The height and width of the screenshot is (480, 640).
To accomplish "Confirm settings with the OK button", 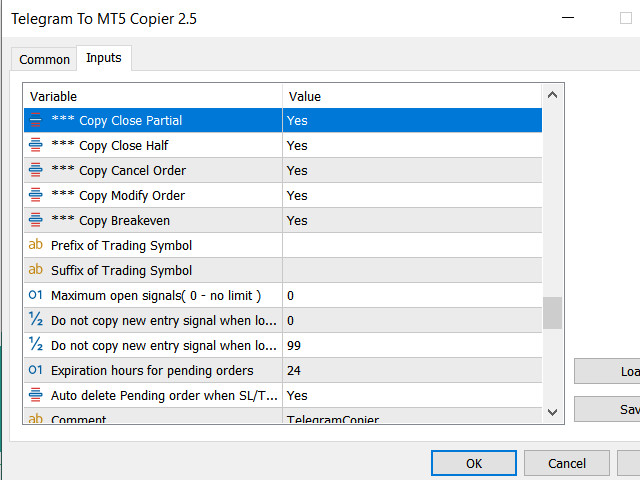I will [x=474, y=463].
